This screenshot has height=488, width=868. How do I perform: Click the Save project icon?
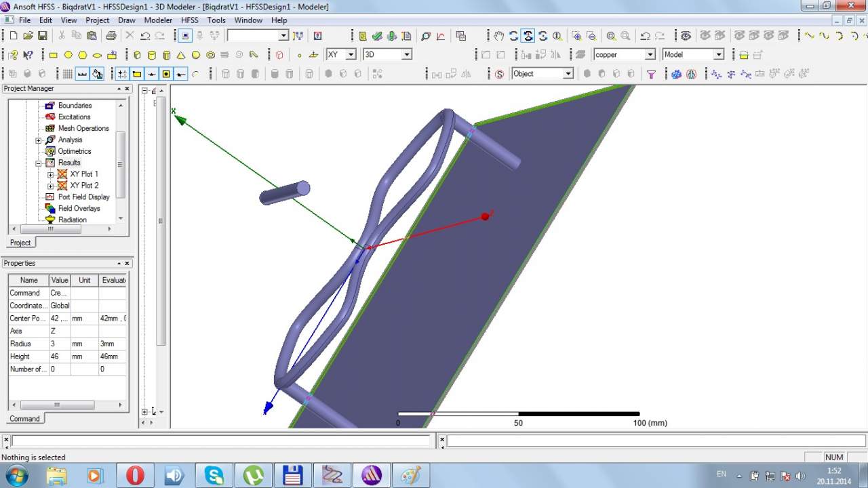pos(42,36)
